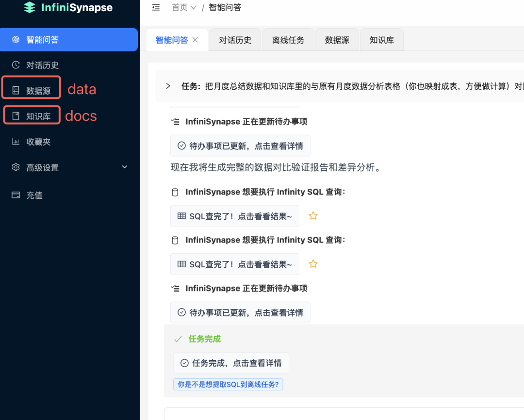Star the first SQL query result
This screenshot has width=524, height=420.
[x=313, y=216]
